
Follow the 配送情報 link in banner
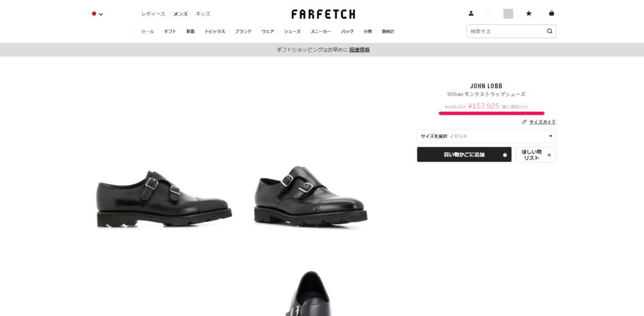[360, 50]
